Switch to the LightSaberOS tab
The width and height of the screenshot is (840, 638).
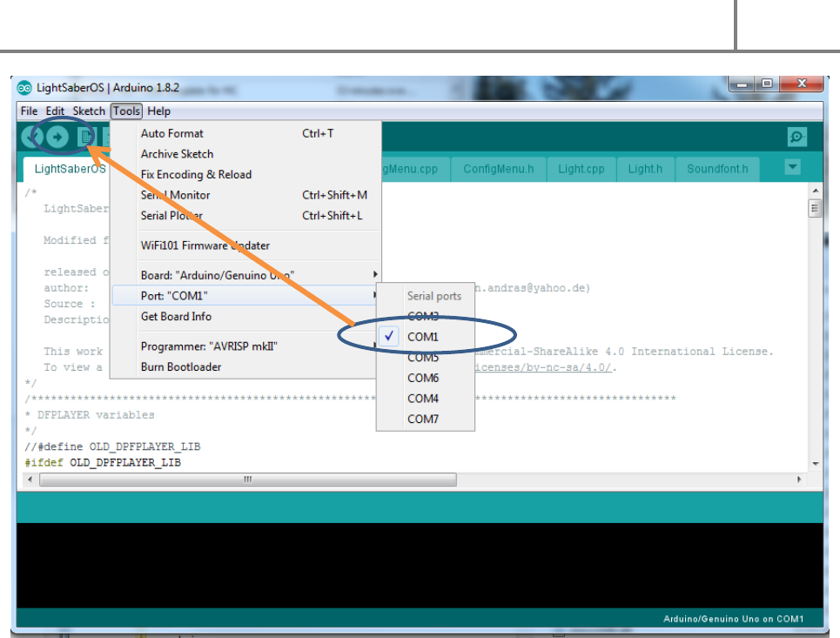67,169
